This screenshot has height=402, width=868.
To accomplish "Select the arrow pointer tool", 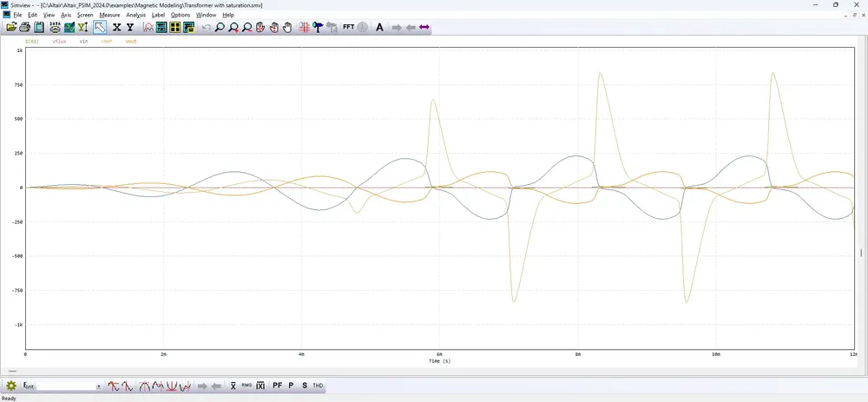I will pyautogui.click(x=100, y=27).
